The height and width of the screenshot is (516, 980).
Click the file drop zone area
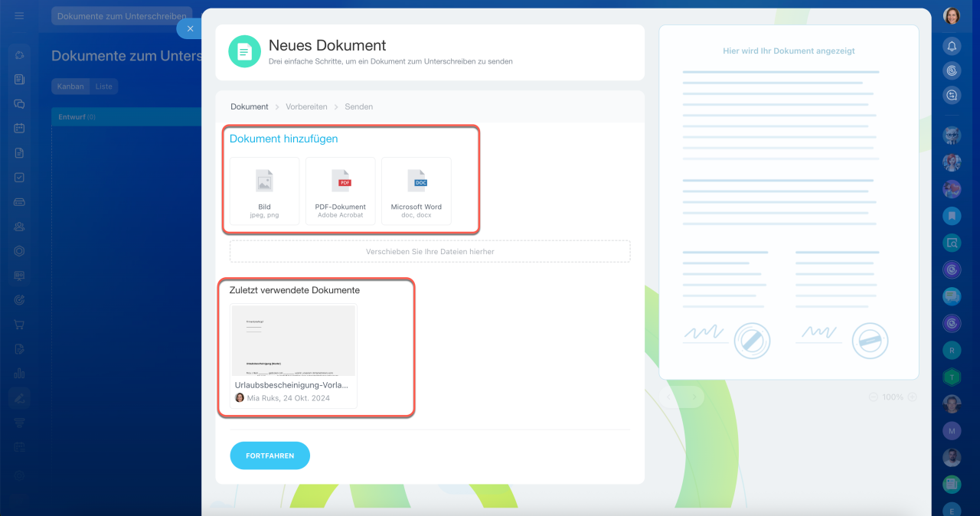pyautogui.click(x=430, y=251)
